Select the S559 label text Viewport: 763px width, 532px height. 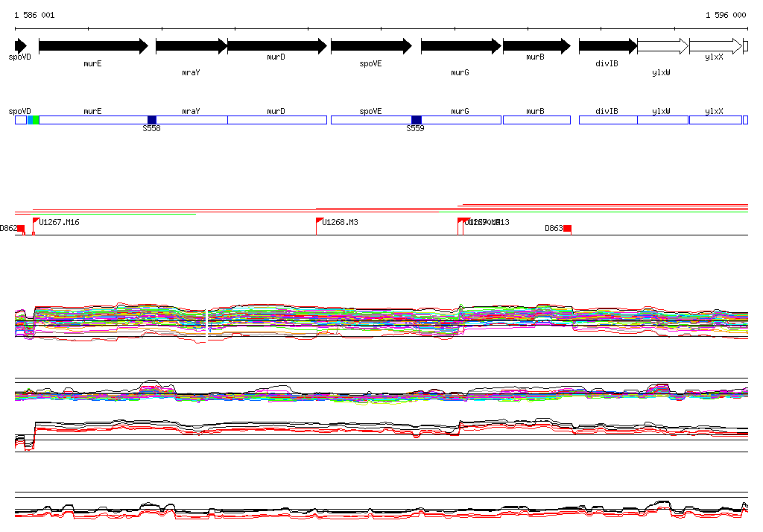pos(415,128)
